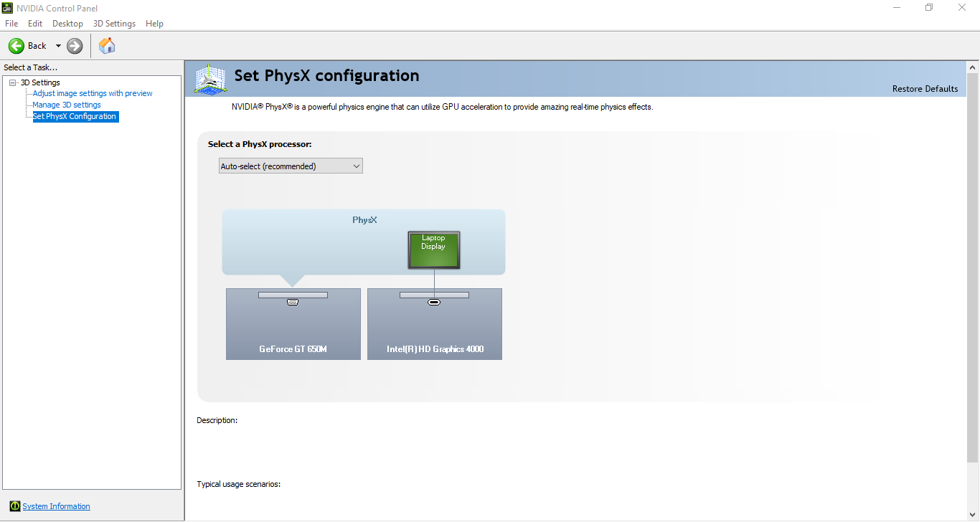
Task: Go to the Home icon
Action: 107,46
